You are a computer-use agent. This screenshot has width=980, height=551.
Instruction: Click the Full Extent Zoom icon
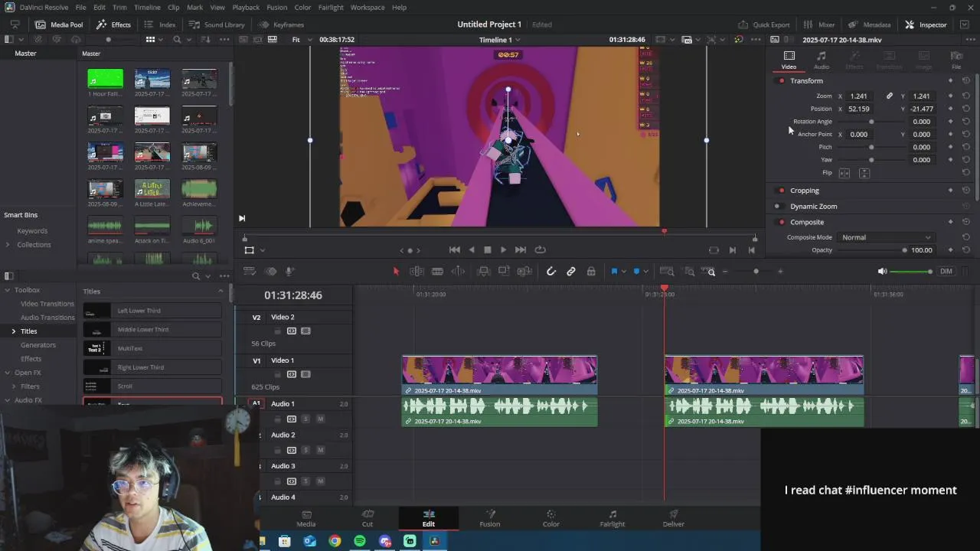(x=667, y=272)
